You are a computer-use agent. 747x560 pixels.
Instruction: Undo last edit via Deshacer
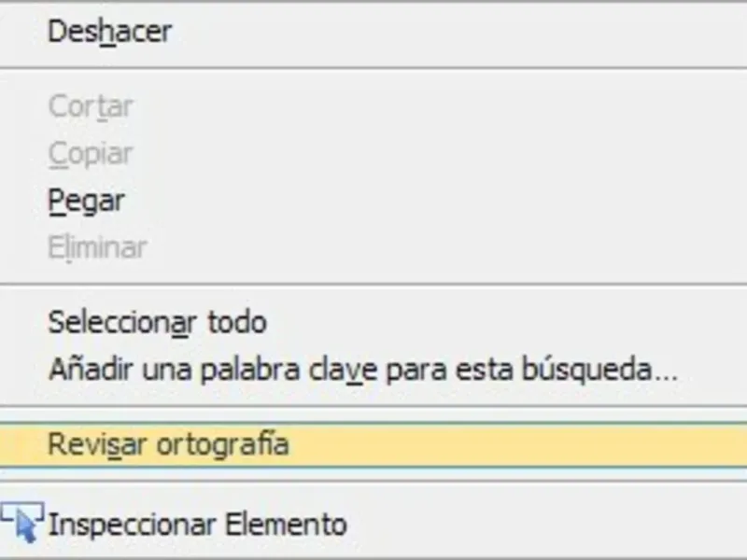tap(373, 33)
